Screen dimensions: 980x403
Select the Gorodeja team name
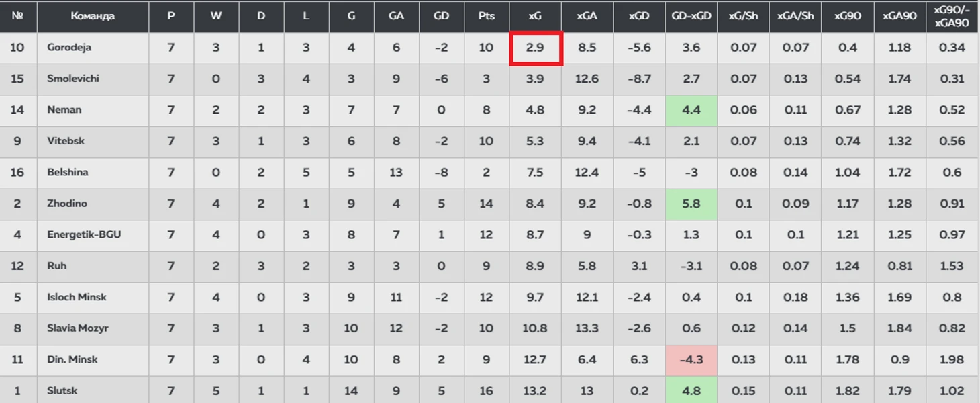coord(69,48)
